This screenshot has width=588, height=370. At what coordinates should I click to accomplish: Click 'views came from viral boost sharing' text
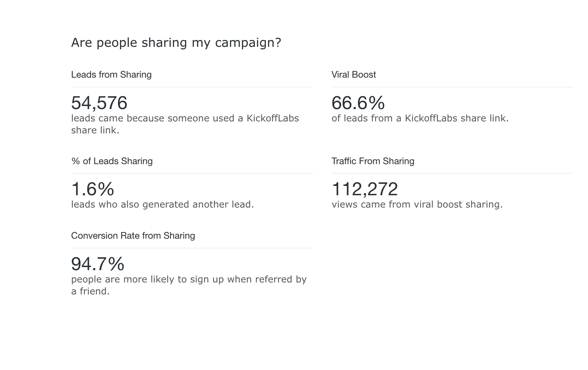[x=417, y=204]
